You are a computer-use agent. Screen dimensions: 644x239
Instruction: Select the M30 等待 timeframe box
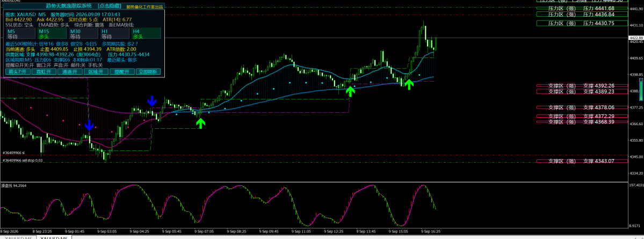click(83, 34)
